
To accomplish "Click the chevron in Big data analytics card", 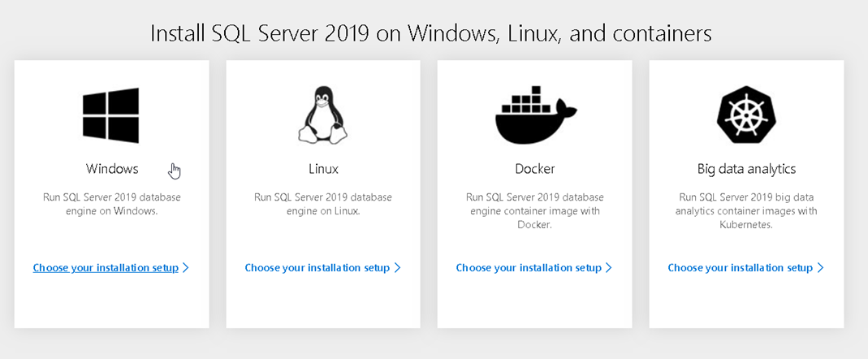I will point(820,268).
